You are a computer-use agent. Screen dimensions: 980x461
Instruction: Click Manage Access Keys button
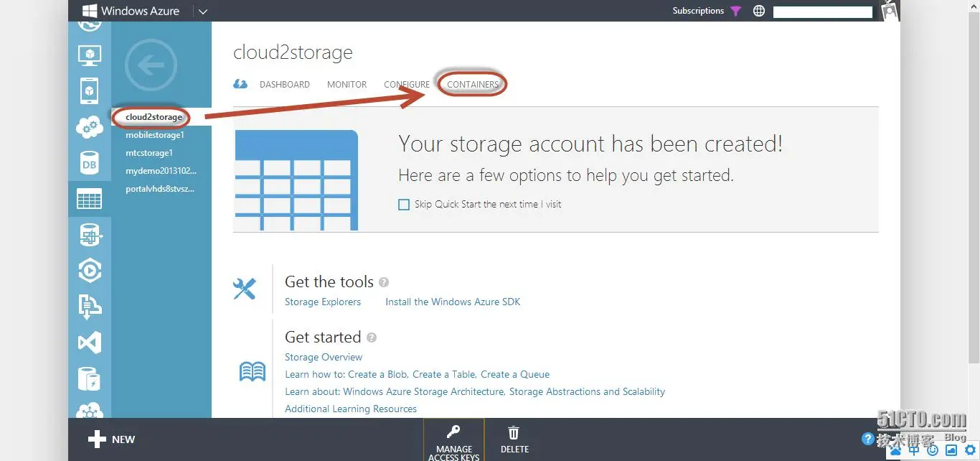point(453,441)
